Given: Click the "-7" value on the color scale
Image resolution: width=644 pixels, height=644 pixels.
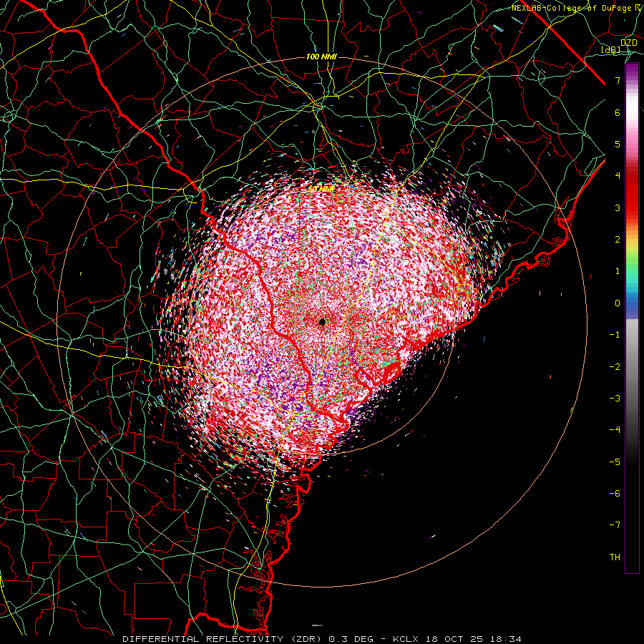Looking at the screenshot, I should click(x=615, y=525).
